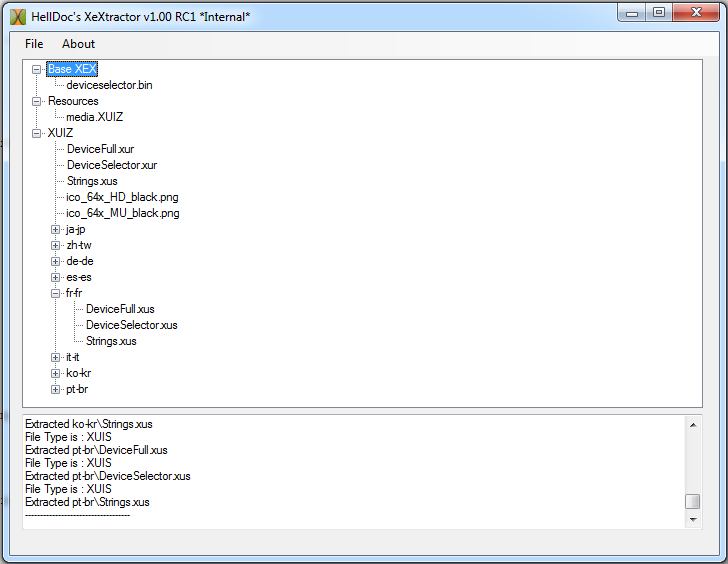728x564 pixels.
Task: Expand the zh-tw folder node
Action: click(56, 245)
